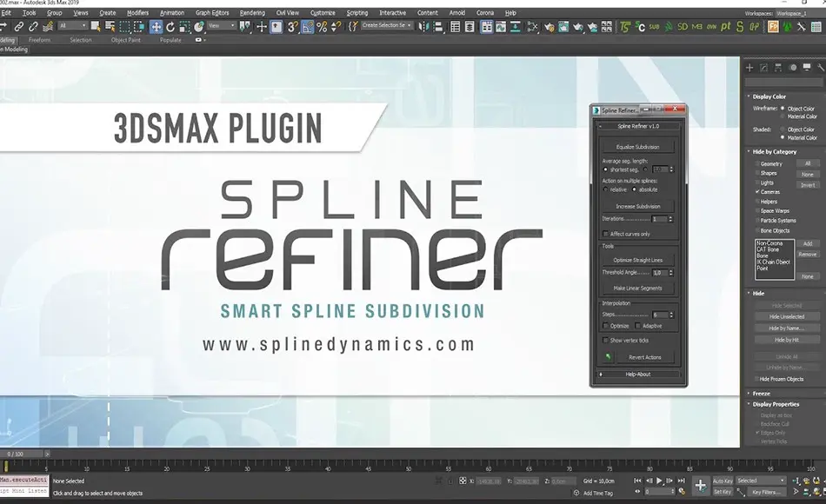Increase Iterations using the spinner arrow
Screen dimensions: 826x504
click(670, 217)
